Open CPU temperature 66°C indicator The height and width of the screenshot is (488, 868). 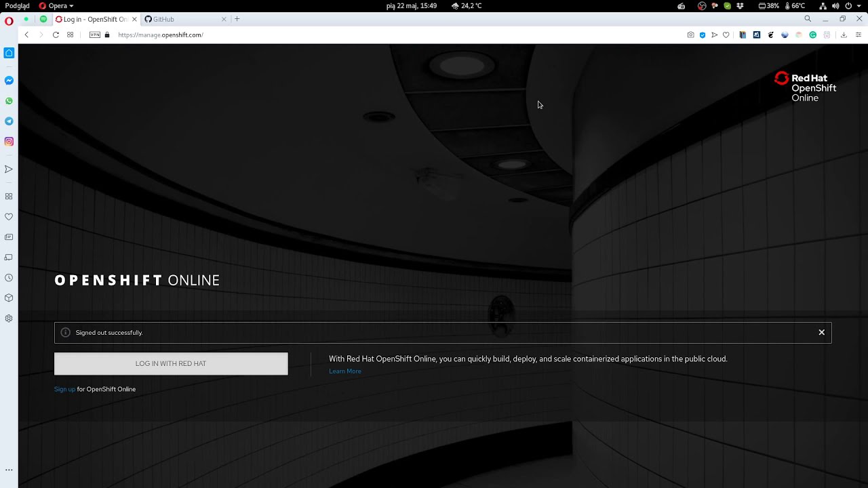(794, 5)
